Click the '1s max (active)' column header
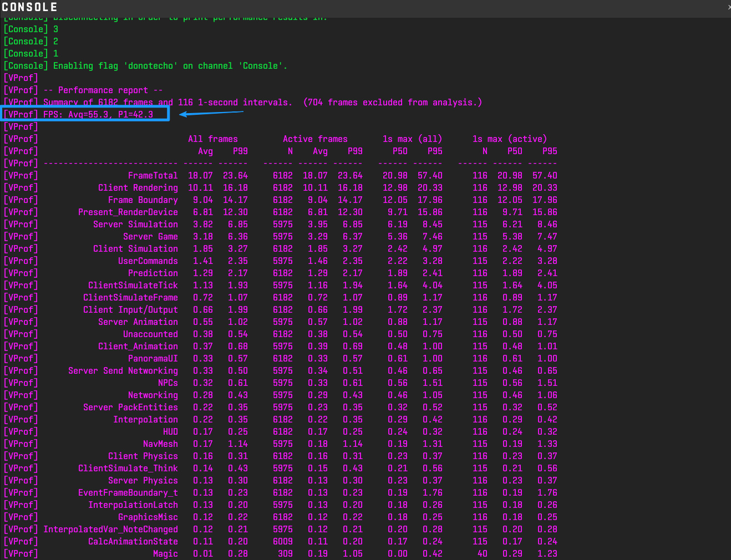Image resolution: width=731 pixels, height=560 pixels. [510, 139]
